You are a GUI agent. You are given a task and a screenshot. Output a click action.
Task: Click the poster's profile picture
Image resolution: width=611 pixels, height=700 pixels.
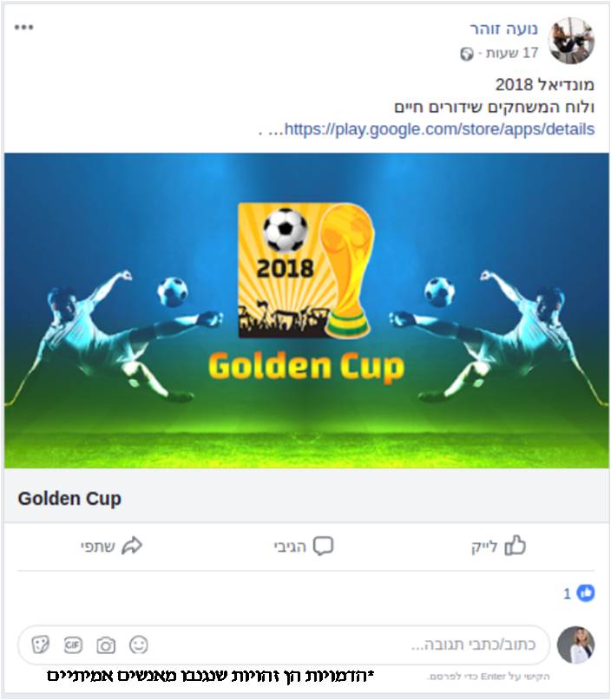coord(571,41)
